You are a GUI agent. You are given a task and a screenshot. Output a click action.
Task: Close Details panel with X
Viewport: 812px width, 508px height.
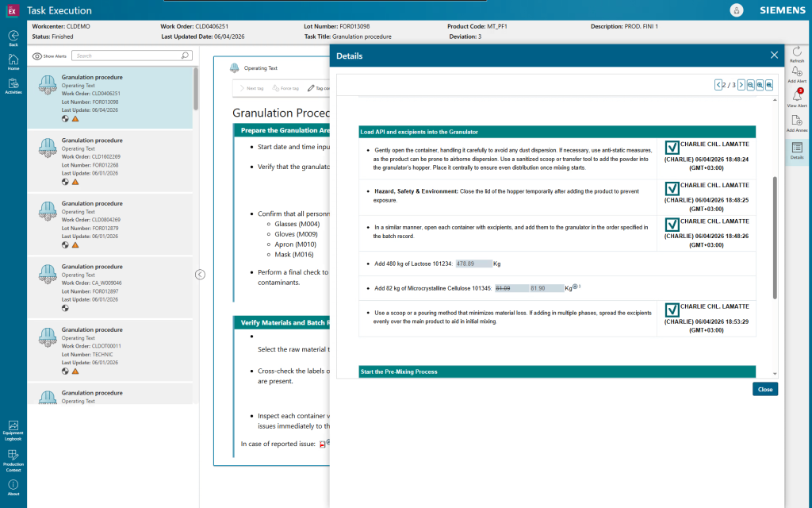[x=774, y=55]
